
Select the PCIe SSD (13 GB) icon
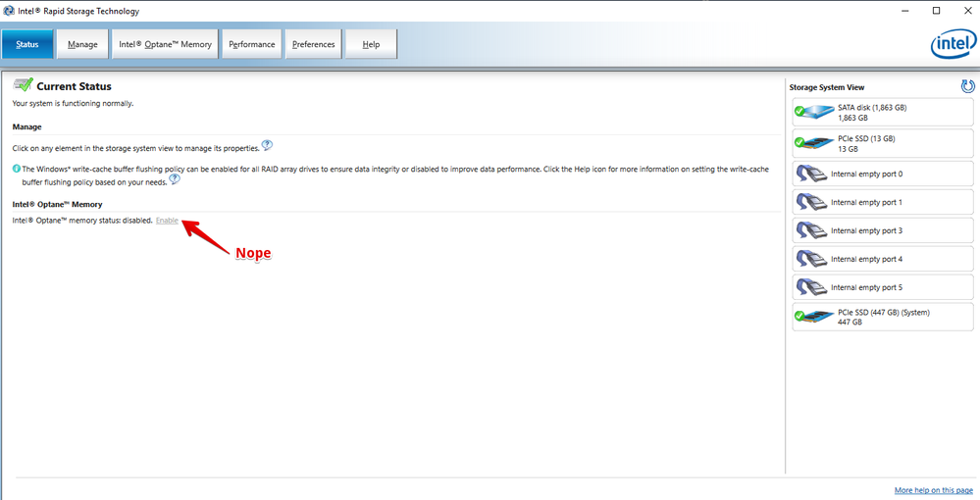(814, 143)
